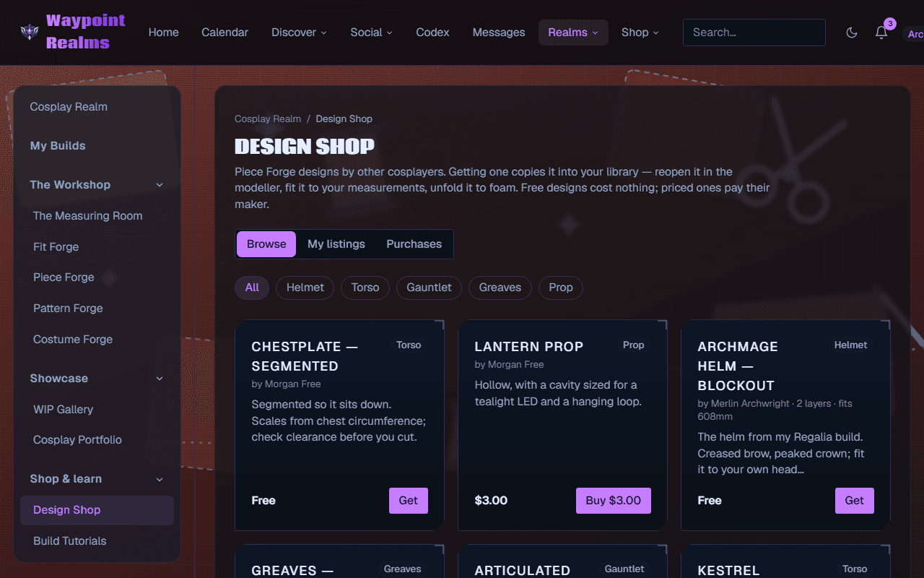Focus the Search input field
The image size is (924, 578).
point(754,33)
